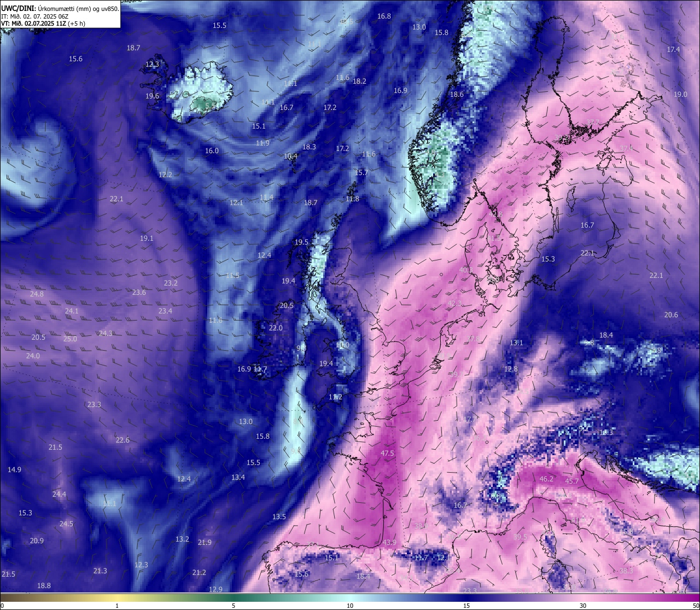Image resolution: width=700 pixels, height=610 pixels.
Task: Click the 18.8 value in the bottom-left corner
Action: pos(44,586)
